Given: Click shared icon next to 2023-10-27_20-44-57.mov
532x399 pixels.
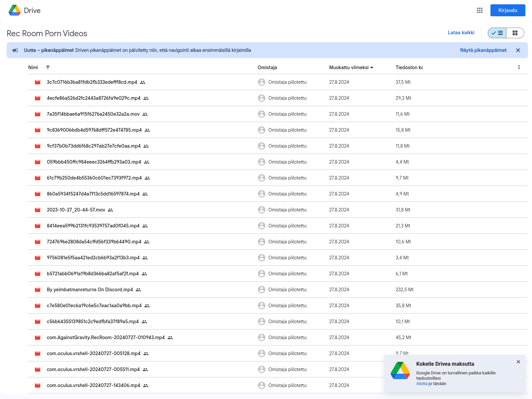Looking at the screenshot, I should (x=110, y=210).
